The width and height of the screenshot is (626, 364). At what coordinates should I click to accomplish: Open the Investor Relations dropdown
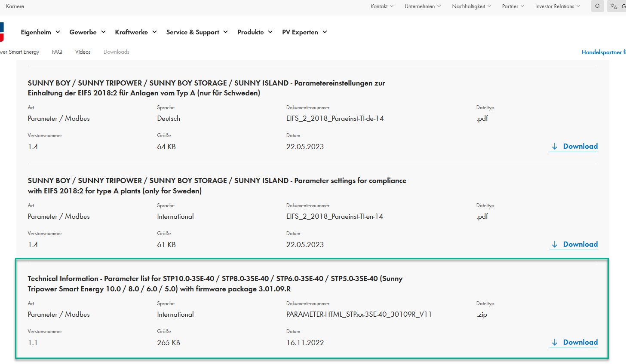click(x=557, y=6)
